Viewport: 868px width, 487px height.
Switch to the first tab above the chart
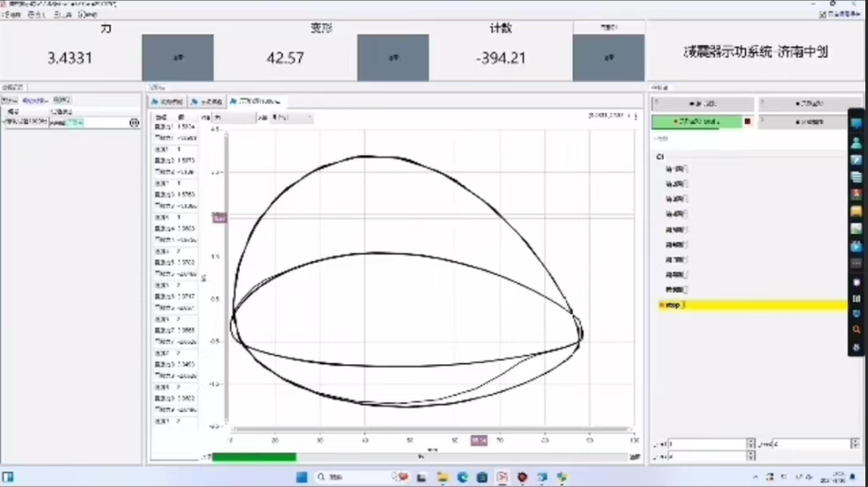(168, 101)
